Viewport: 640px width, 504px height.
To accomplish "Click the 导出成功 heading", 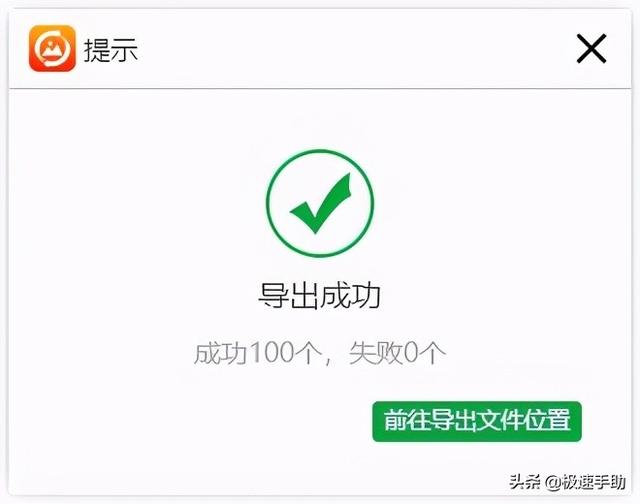I will click(320, 295).
